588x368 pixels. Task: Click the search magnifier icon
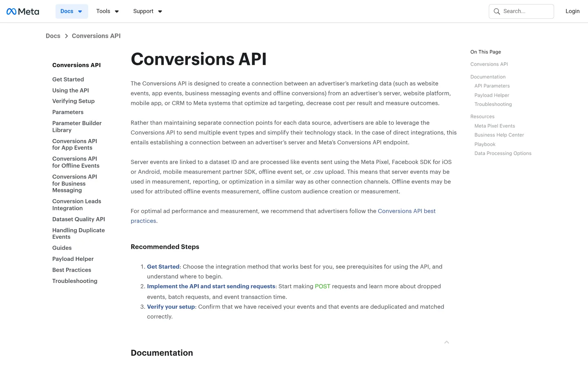point(497,11)
